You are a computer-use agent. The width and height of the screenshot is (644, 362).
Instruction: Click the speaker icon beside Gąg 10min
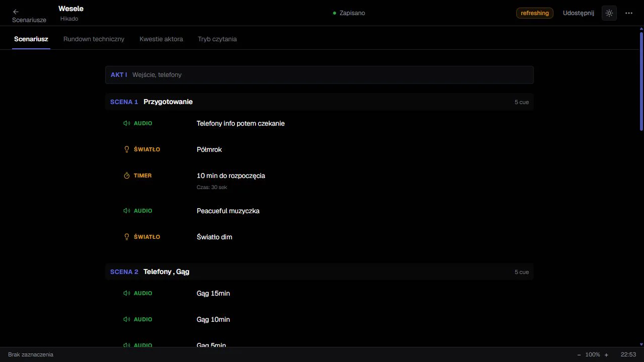[127, 319]
